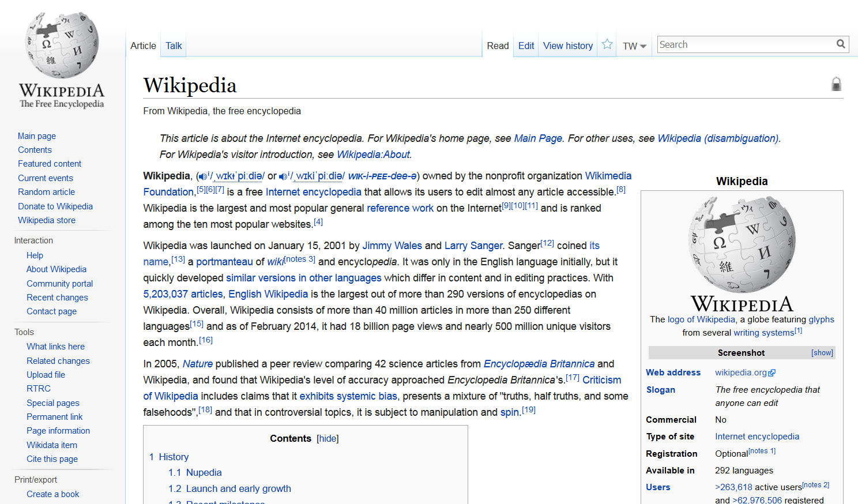Image resolution: width=858 pixels, height=504 pixels.
Task: Open the Edit tab
Action: click(526, 46)
